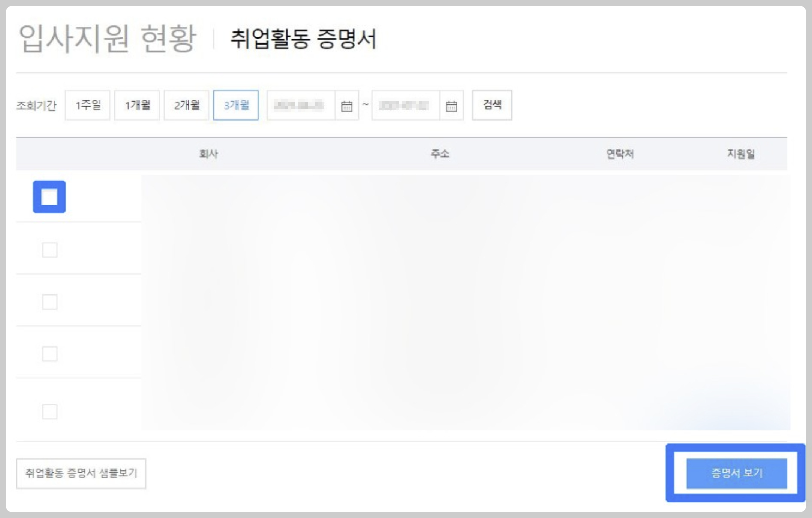This screenshot has width=812, height=518.
Task: Select the 3개월 period filter
Action: click(x=236, y=105)
